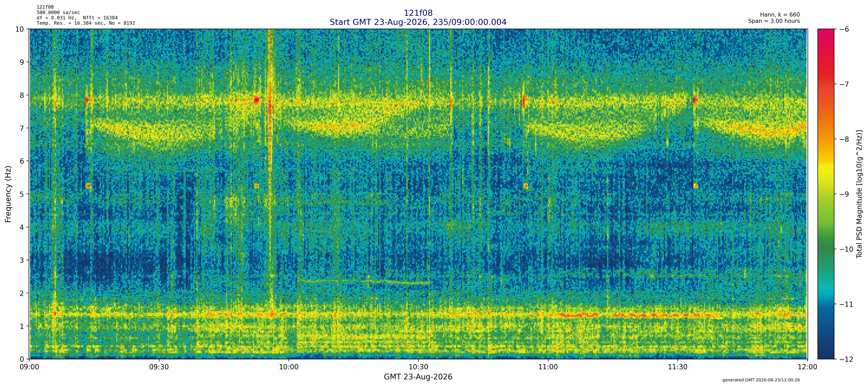Select the "Span = 3.00 hours" text
Screen dimensions: 868x387
(774, 21)
